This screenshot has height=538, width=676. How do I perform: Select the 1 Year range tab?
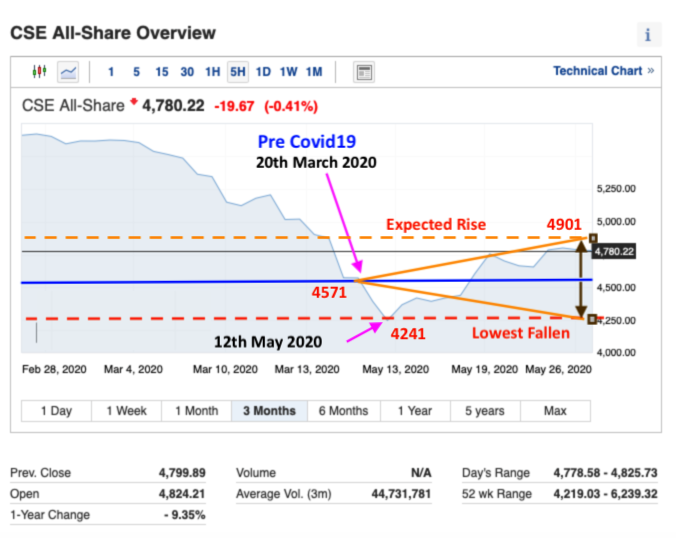pyautogui.click(x=415, y=411)
